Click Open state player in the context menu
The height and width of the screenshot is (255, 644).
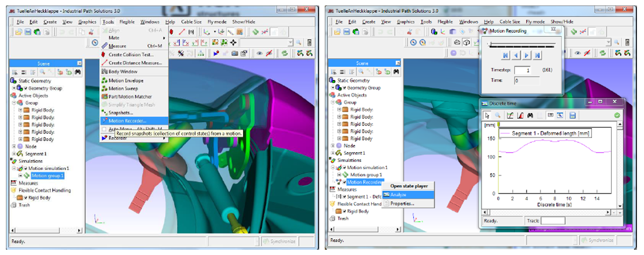pyautogui.click(x=408, y=186)
